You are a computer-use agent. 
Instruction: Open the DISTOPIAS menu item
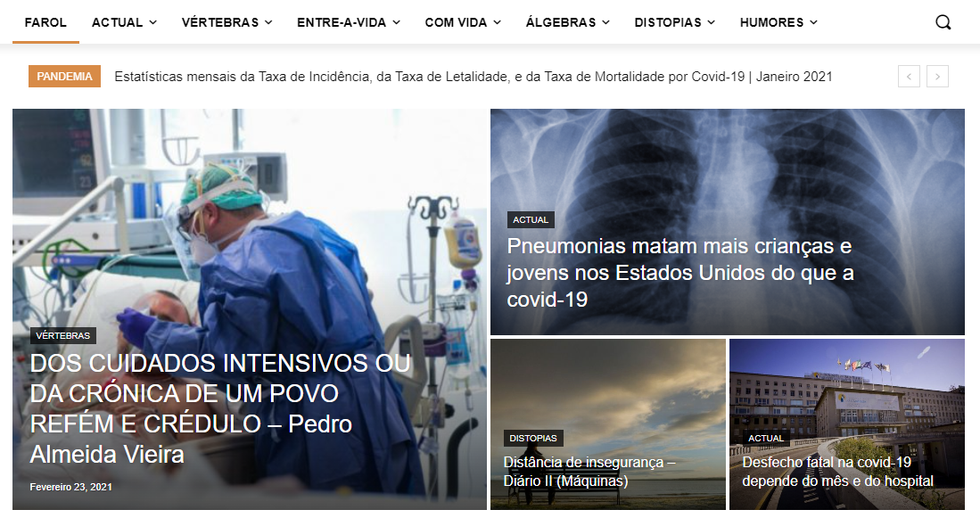point(674,22)
